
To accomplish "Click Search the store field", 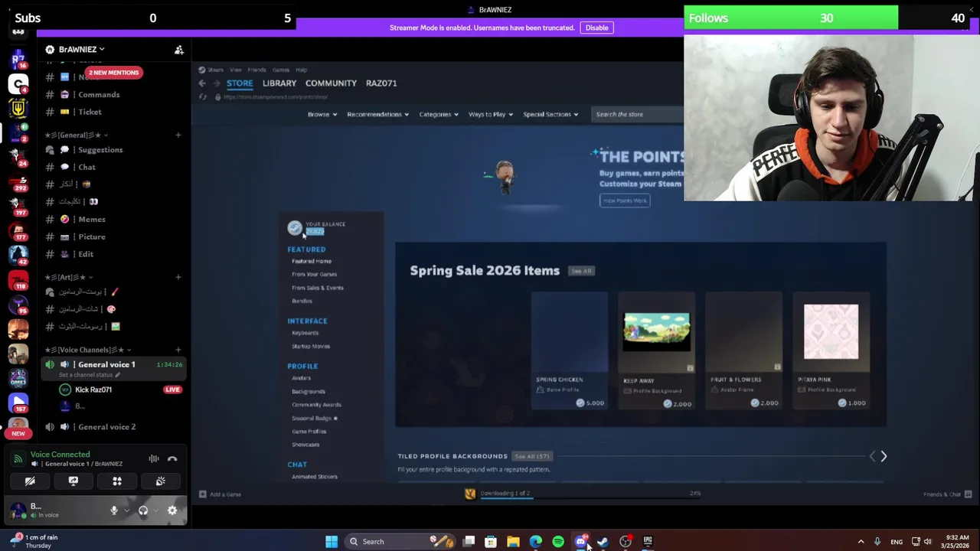I will pos(637,114).
